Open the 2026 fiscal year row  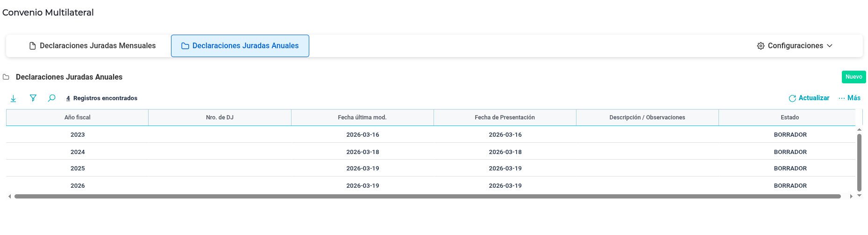click(78, 186)
